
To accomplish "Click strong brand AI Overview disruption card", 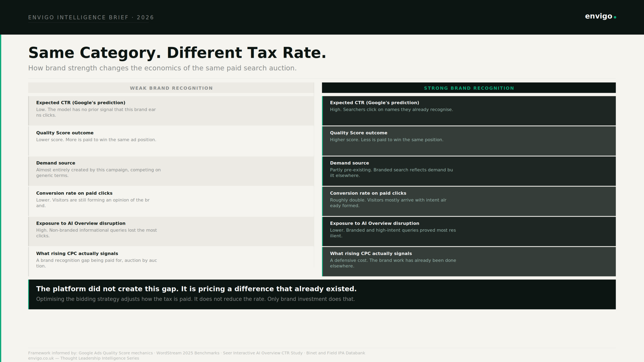I will pos(469,231).
